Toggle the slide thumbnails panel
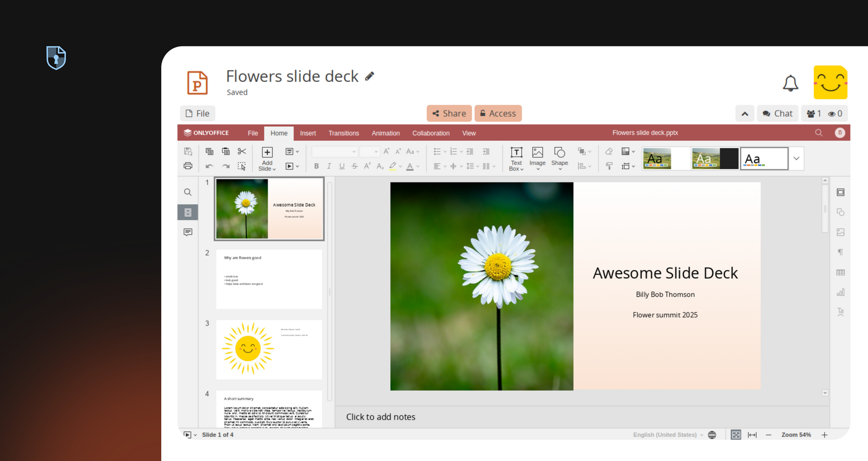The width and height of the screenshot is (868, 461). click(188, 212)
